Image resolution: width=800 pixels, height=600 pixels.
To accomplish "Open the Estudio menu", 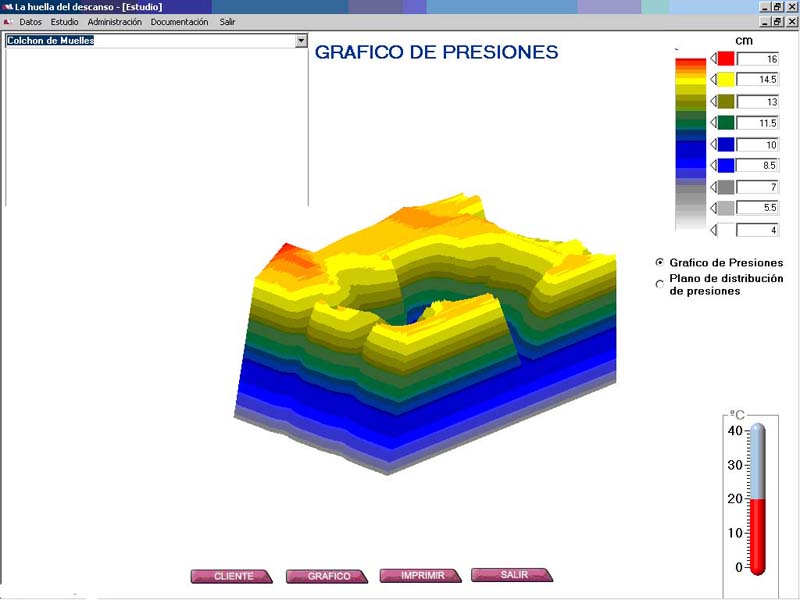I will click(65, 22).
